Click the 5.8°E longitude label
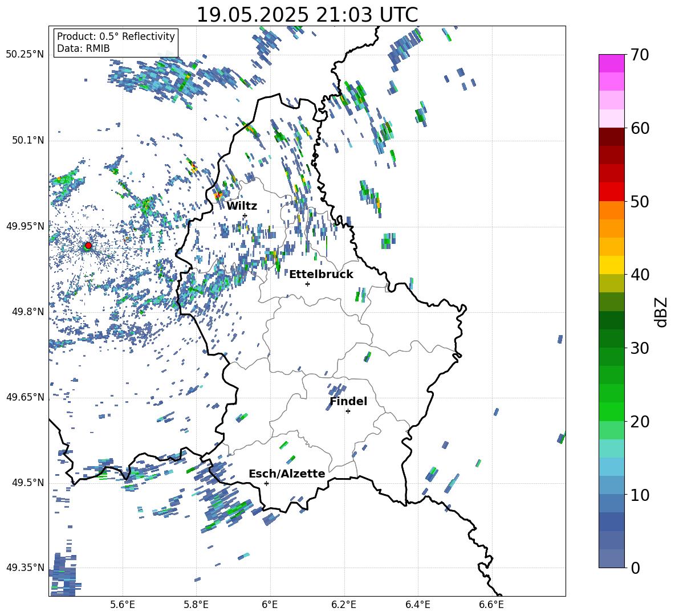 point(196,605)
